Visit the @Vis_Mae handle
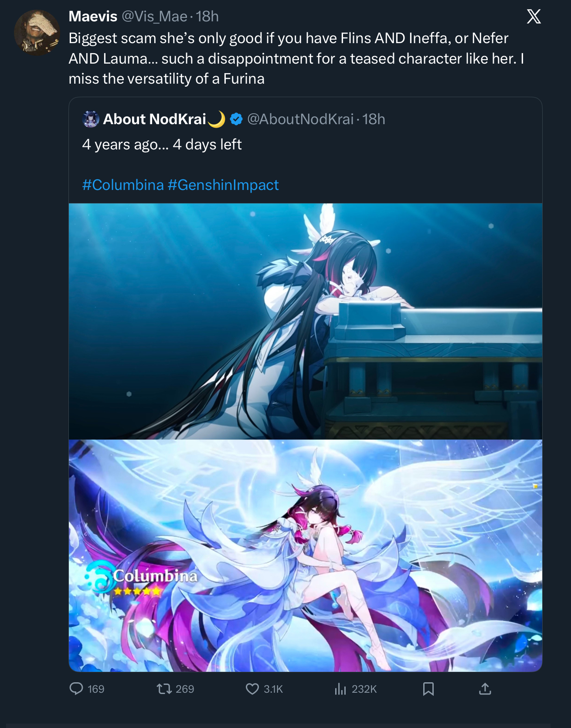This screenshot has width=571, height=728. point(154,16)
